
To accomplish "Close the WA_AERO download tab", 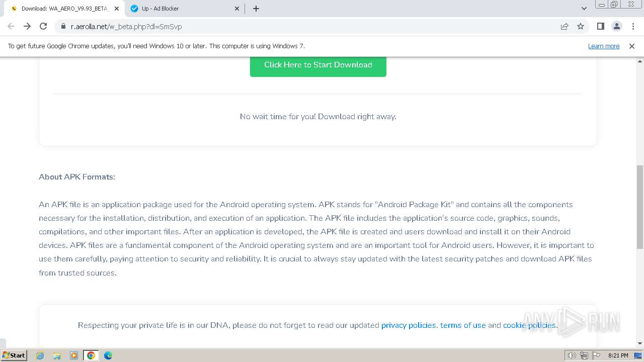I will pos(116,9).
